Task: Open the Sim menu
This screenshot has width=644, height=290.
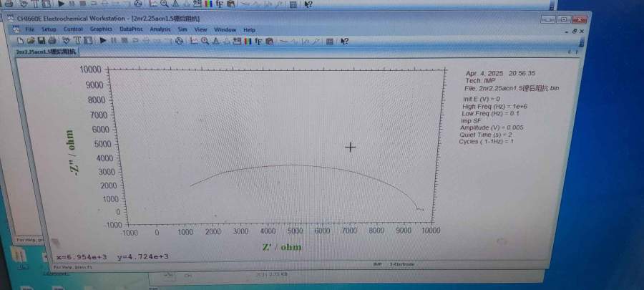Action: coord(182,29)
